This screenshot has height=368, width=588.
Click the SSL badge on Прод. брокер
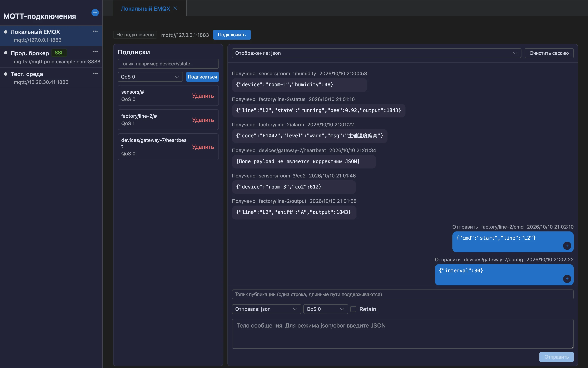[x=59, y=53]
